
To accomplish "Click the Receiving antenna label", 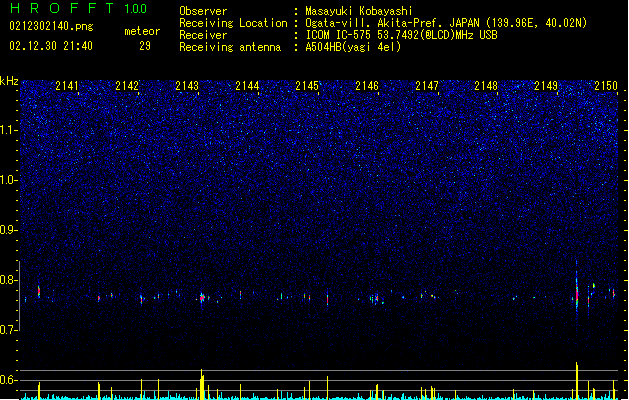I will click(230, 47).
